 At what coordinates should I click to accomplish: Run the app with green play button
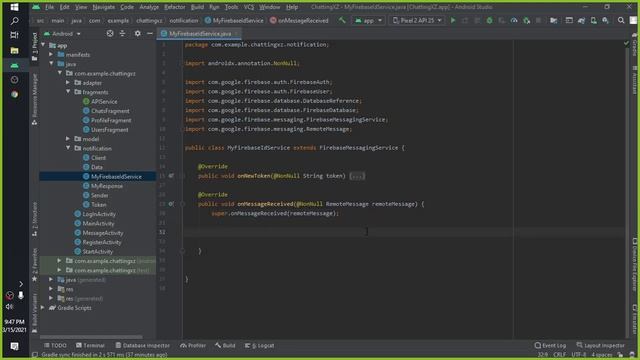453,20
